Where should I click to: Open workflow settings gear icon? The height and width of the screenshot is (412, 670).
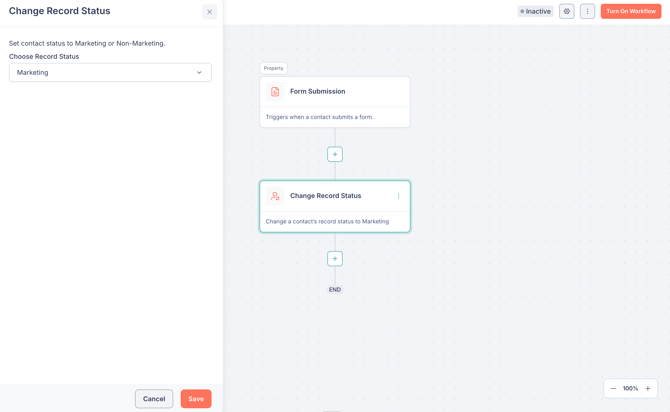[x=567, y=12]
